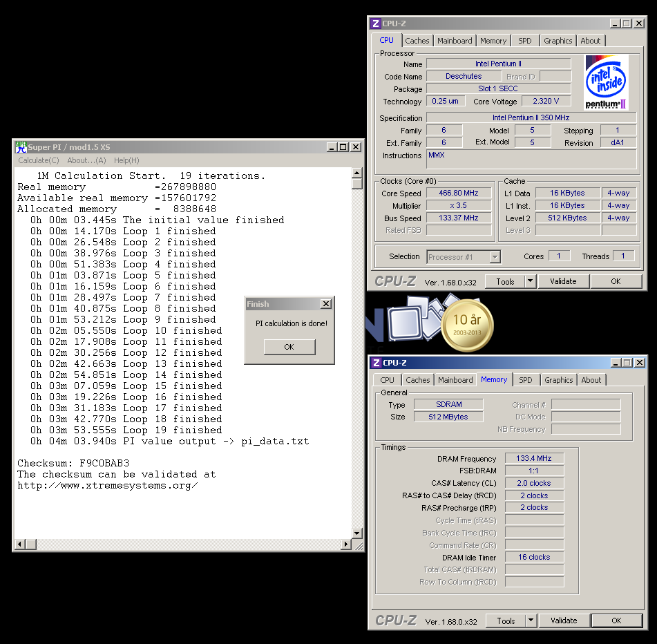Expand Tools dropdown arrow in bottom CPU-Z

point(531,621)
